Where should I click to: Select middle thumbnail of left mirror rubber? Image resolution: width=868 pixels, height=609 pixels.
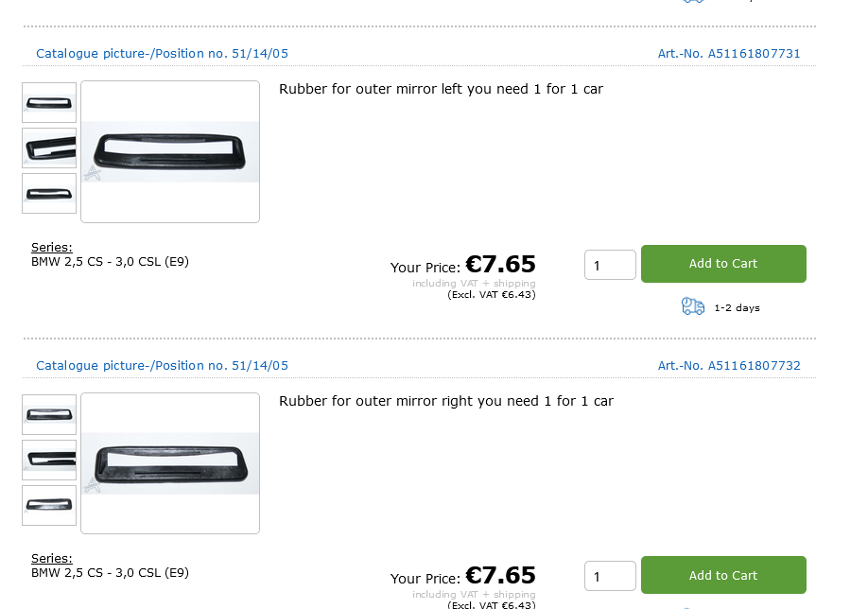[49, 148]
